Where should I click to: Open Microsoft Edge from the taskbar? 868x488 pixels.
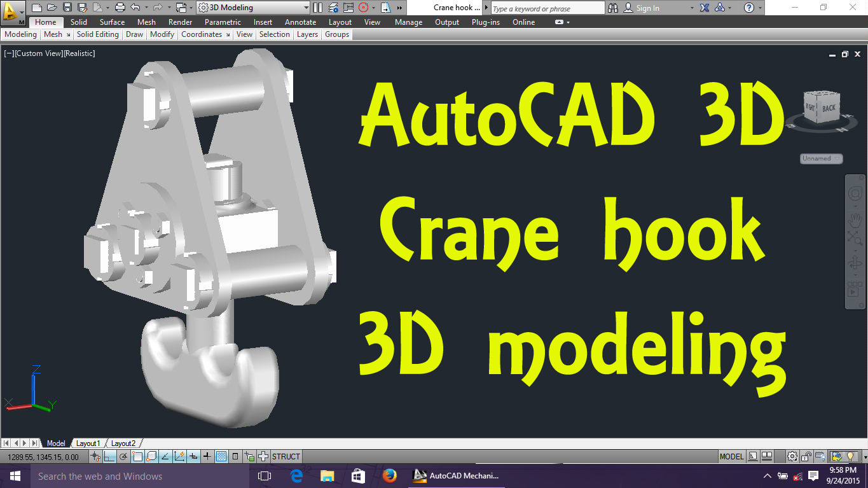296,476
